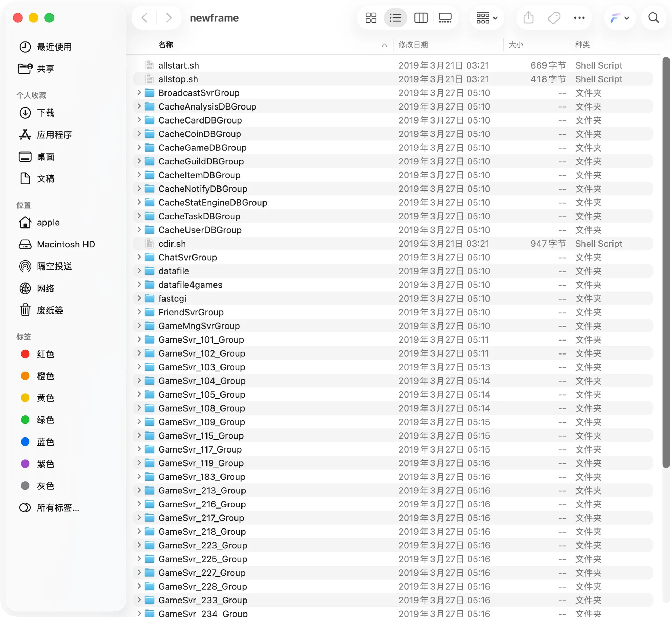Image resolution: width=672 pixels, height=617 pixels.
Task: Open the group-by options dropdown
Action: click(x=487, y=18)
